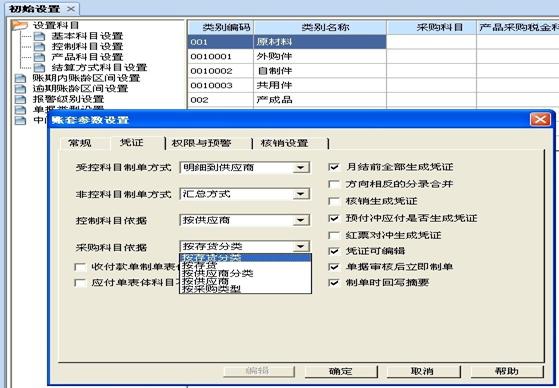Toggle 预付冲应付是否生成凭证 checkbox
The image size is (559, 388).
click(334, 218)
